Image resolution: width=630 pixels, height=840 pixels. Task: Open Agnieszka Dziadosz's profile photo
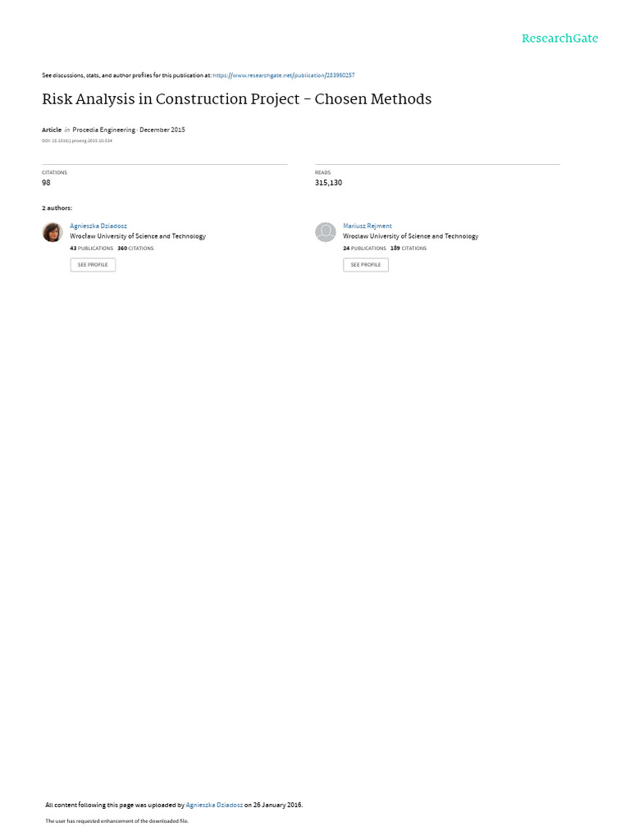pos(52,232)
